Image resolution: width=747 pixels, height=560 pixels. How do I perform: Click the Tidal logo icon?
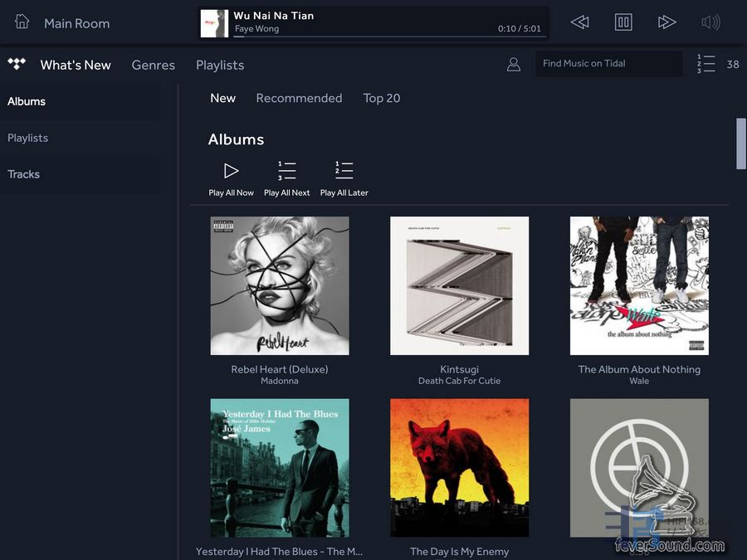[x=17, y=64]
